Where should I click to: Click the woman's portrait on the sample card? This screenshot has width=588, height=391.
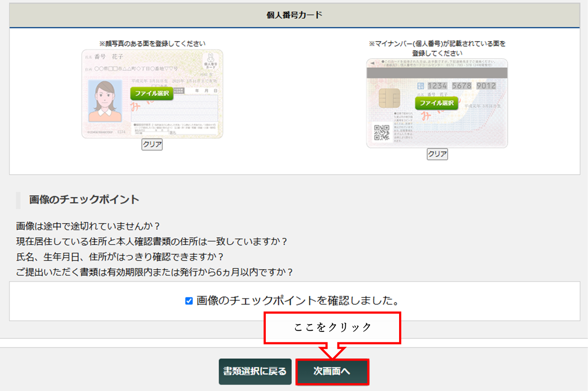pyautogui.click(x=105, y=101)
